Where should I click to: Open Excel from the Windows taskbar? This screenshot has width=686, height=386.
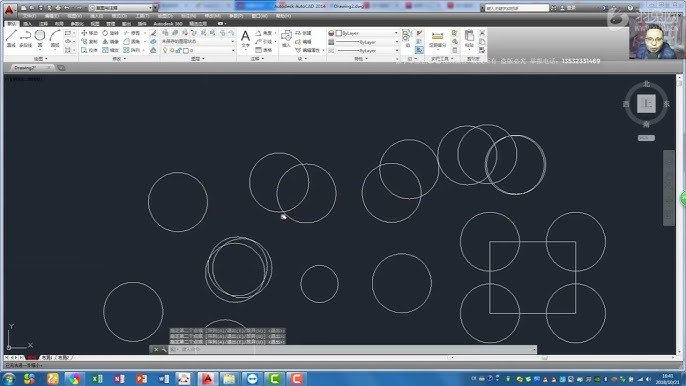click(97, 379)
